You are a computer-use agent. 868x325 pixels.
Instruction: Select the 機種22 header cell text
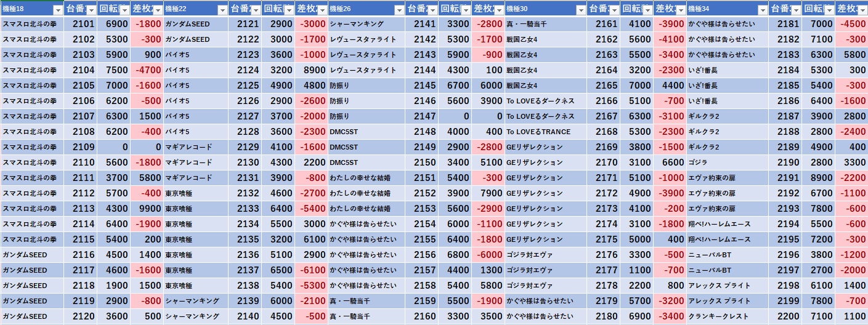click(x=177, y=9)
